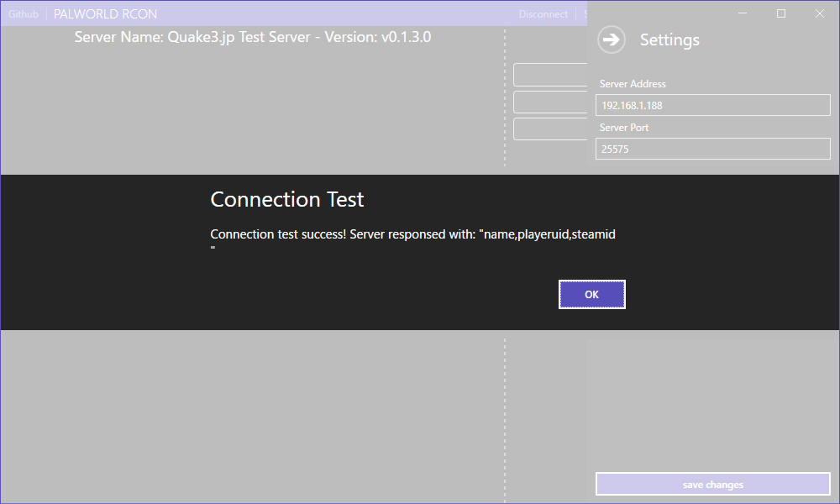Maximize the Palworld RCON window
This screenshot has width=840, height=504.
coord(781,13)
